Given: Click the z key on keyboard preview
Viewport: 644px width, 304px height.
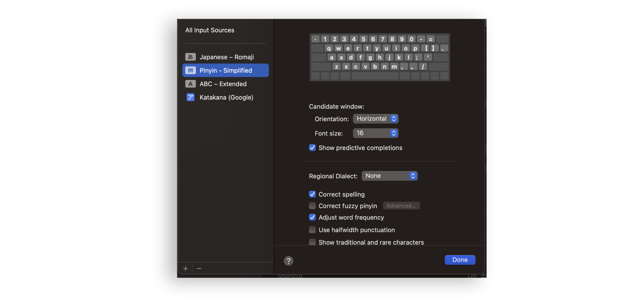Looking at the screenshot, I should click(337, 67).
